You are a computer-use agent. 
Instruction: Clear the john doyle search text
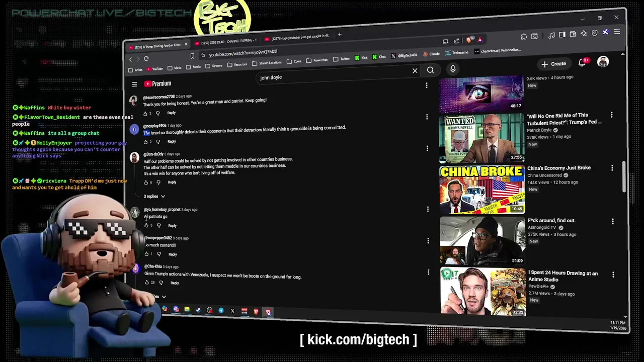[415, 71]
